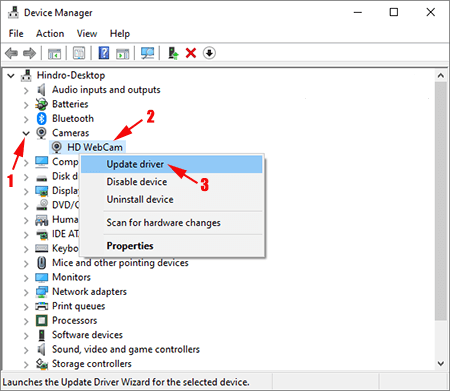Click the Storage controllers category icon
The width and height of the screenshot is (450, 391).
click(x=42, y=364)
